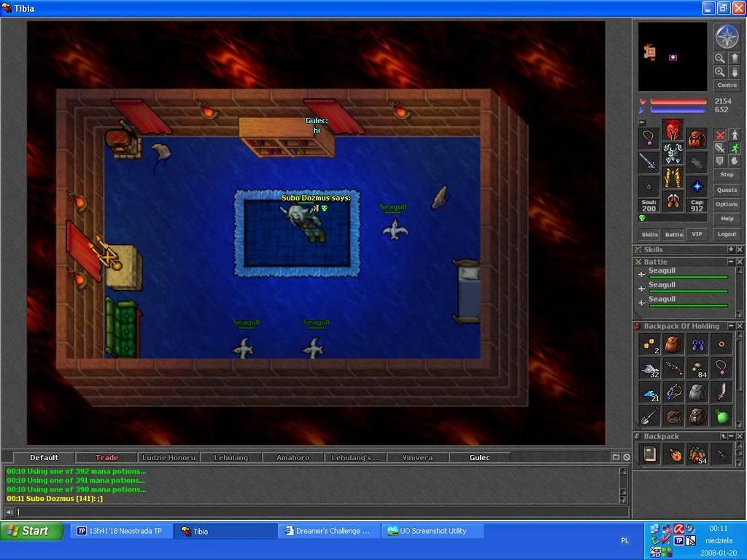This screenshot has width=747, height=560.
Task: Minimize the Backpack Of Holding panel
Action: [x=731, y=326]
